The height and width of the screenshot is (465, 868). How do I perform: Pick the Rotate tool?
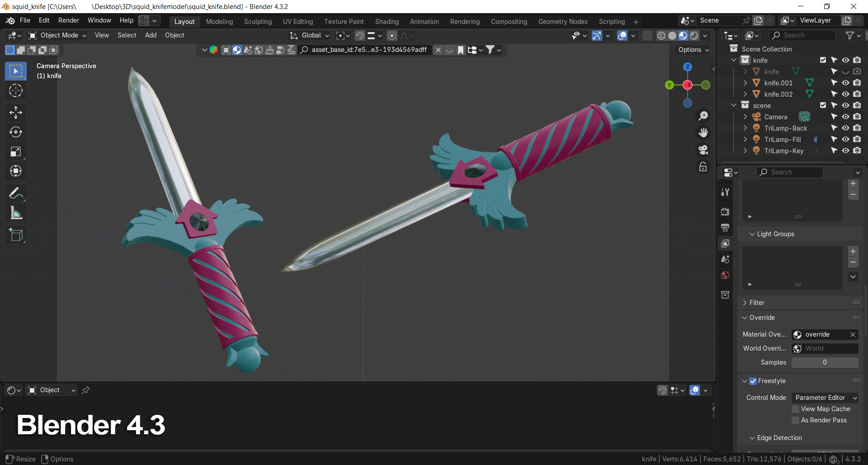(16, 132)
